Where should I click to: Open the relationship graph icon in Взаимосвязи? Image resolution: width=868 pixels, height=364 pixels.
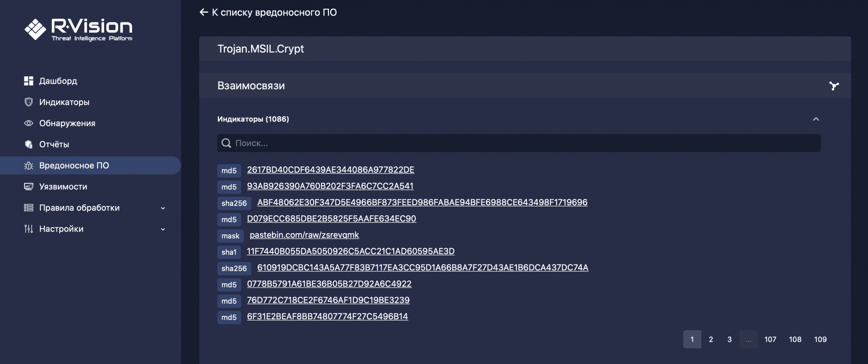(834, 86)
